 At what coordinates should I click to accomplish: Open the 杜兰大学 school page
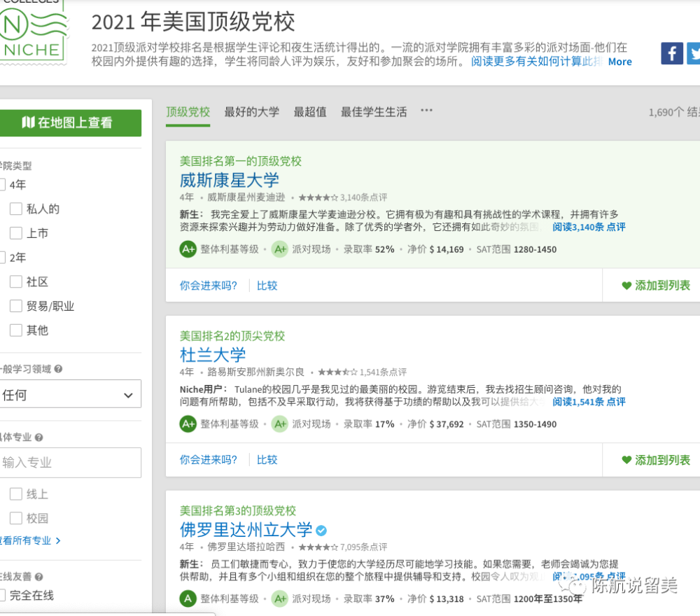tap(213, 356)
